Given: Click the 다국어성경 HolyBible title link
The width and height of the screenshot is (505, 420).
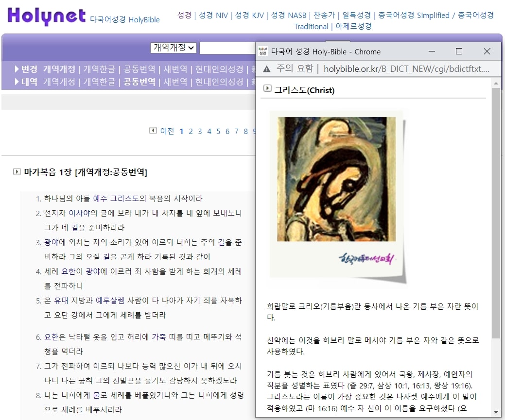Looking at the screenshot, I should coord(124,19).
